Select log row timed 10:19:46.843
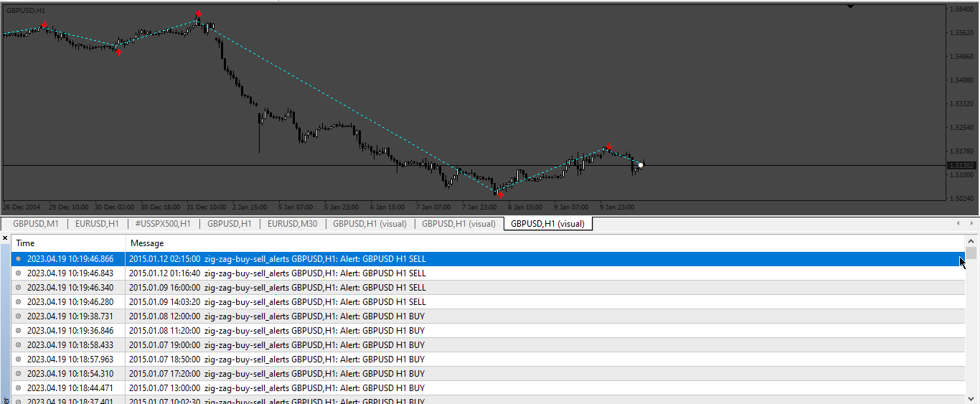The image size is (980, 404). (488, 273)
